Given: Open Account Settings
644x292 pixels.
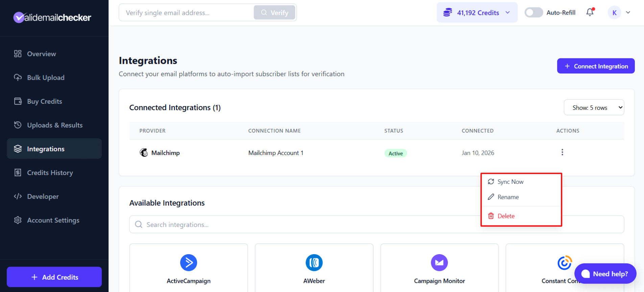Looking at the screenshot, I should [x=54, y=220].
